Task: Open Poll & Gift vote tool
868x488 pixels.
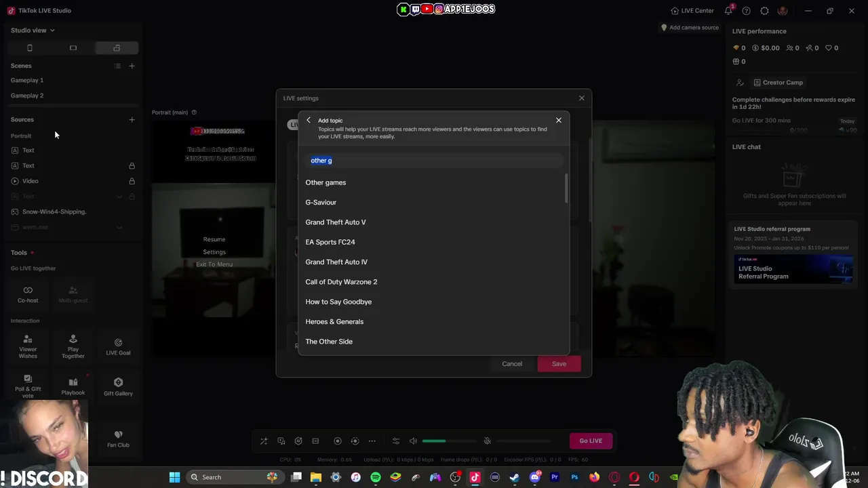Action: (28, 386)
